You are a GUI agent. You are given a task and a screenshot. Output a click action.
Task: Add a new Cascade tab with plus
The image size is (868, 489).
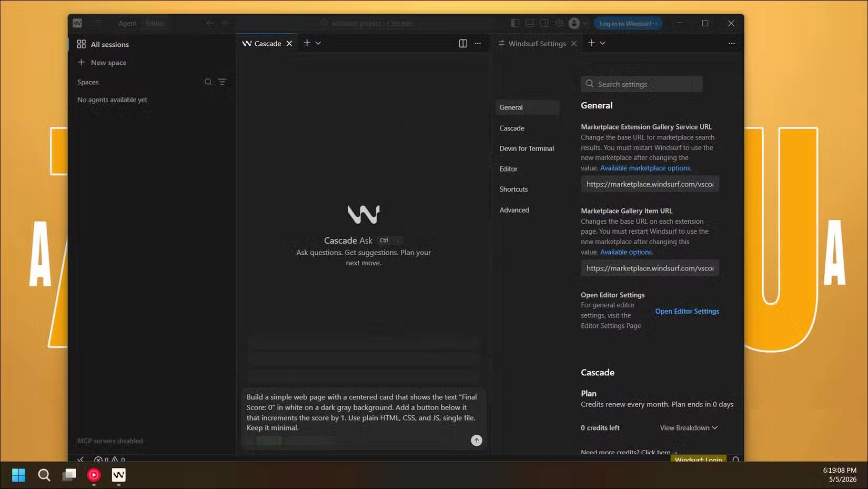[x=307, y=43]
